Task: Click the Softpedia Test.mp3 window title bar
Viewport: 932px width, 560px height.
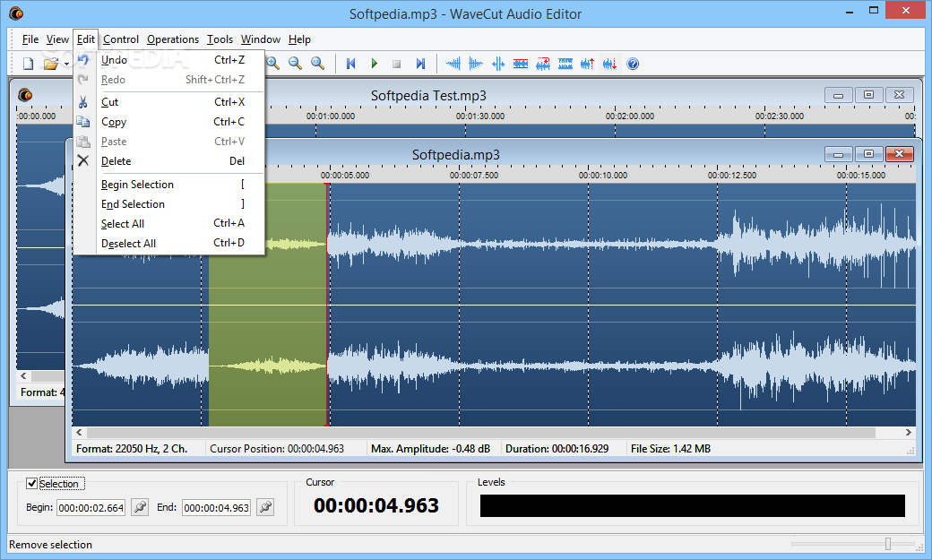Action: pyautogui.click(x=428, y=95)
